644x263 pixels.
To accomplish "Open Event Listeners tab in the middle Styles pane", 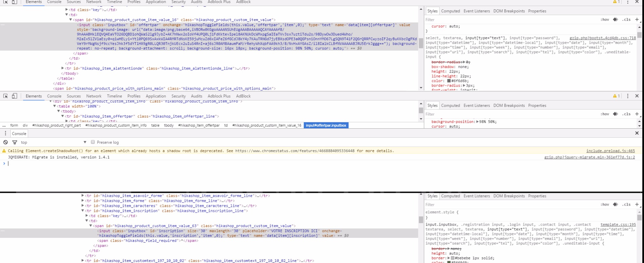I will (477, 105).
